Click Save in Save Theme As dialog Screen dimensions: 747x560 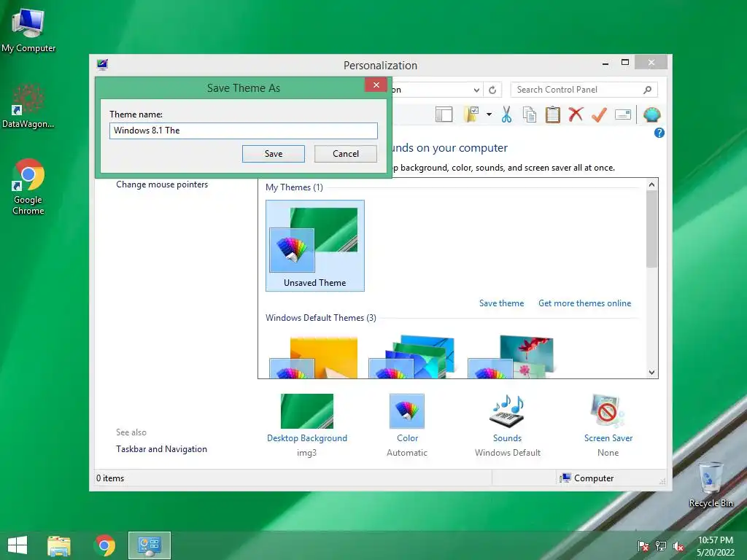274,154
